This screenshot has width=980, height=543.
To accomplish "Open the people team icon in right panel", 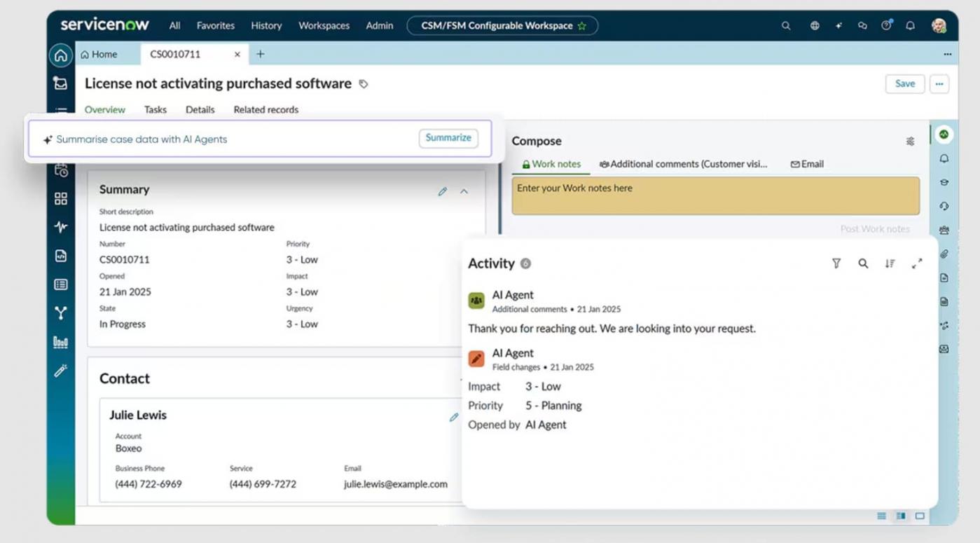I will pos(944,230).
